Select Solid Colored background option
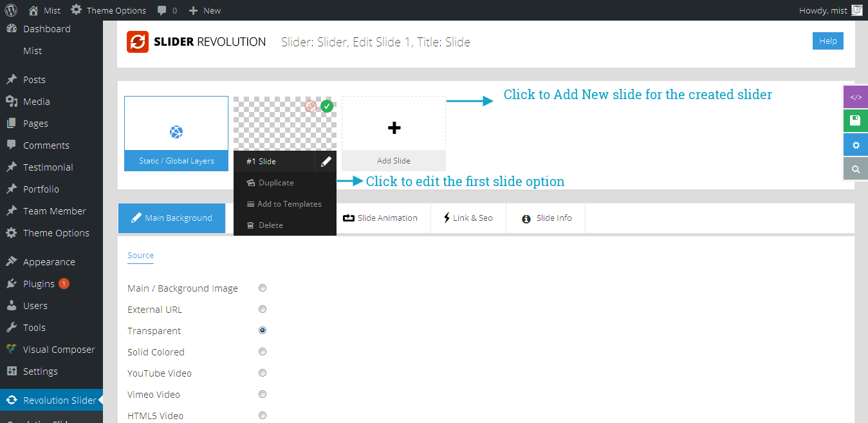 pyautogui.click(x=263, y=352)
